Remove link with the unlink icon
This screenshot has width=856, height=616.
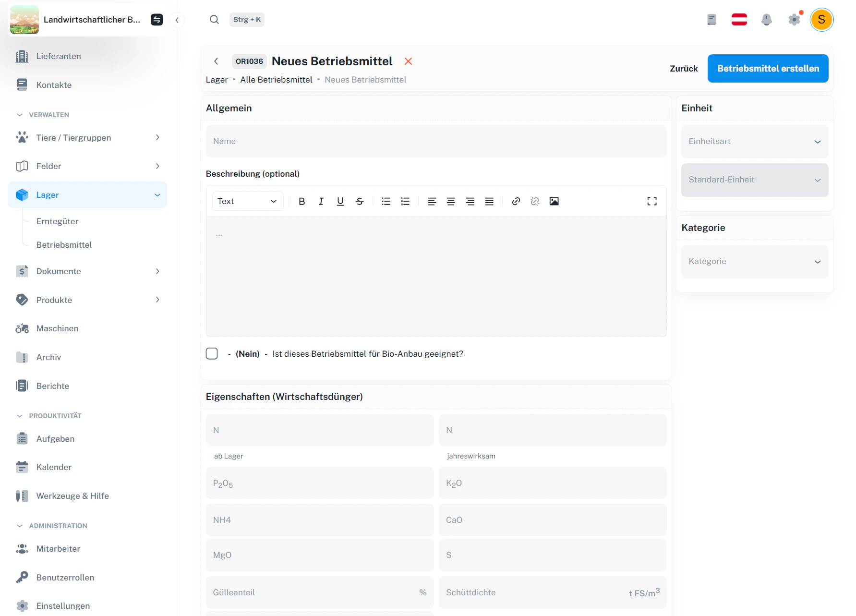coord(535,201)
